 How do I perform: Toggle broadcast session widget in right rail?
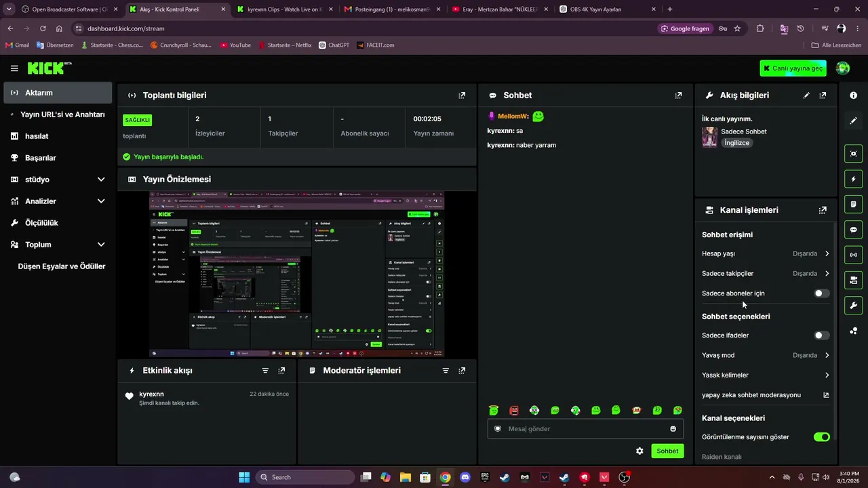tap(853, 255)
